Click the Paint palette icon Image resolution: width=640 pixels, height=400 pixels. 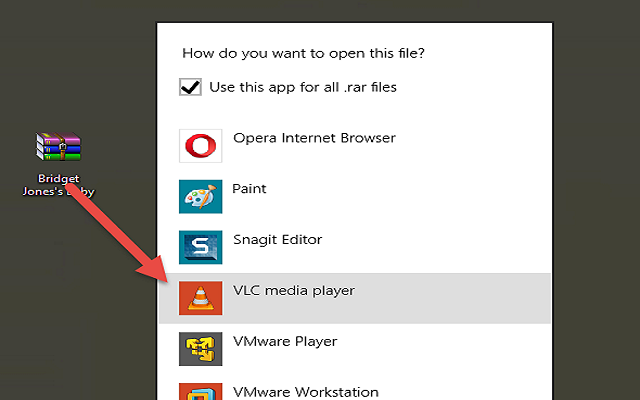[x=200, y=196]
